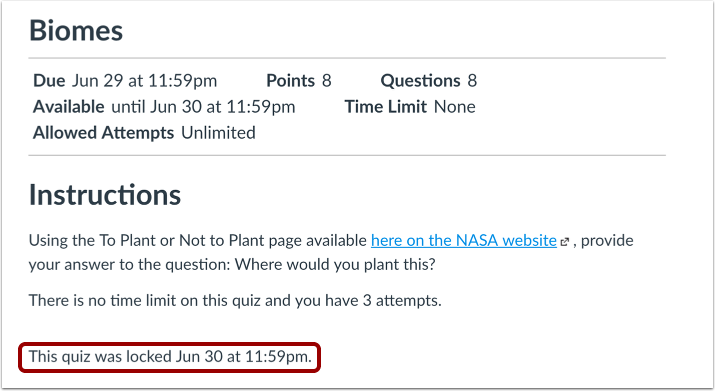Click the Unlimited attempts value

pos(218,133)
